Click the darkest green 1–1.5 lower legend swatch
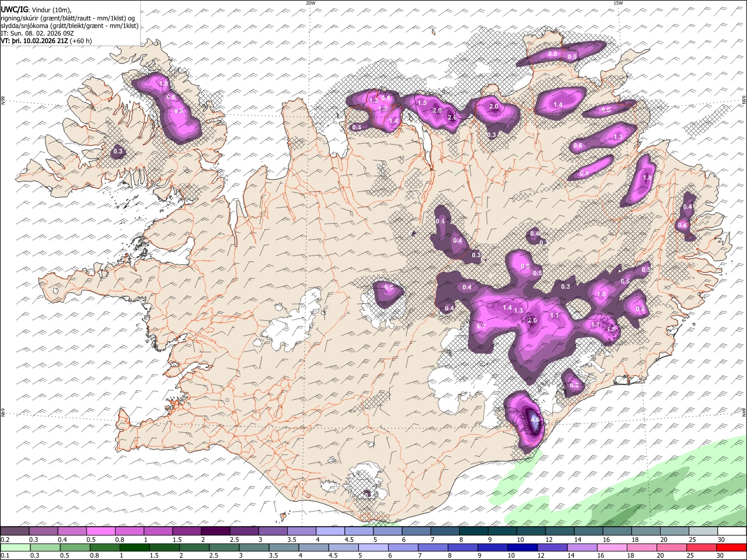Image resolution: width=747 pixels, height=560 pixels. [x=134, y=548]
